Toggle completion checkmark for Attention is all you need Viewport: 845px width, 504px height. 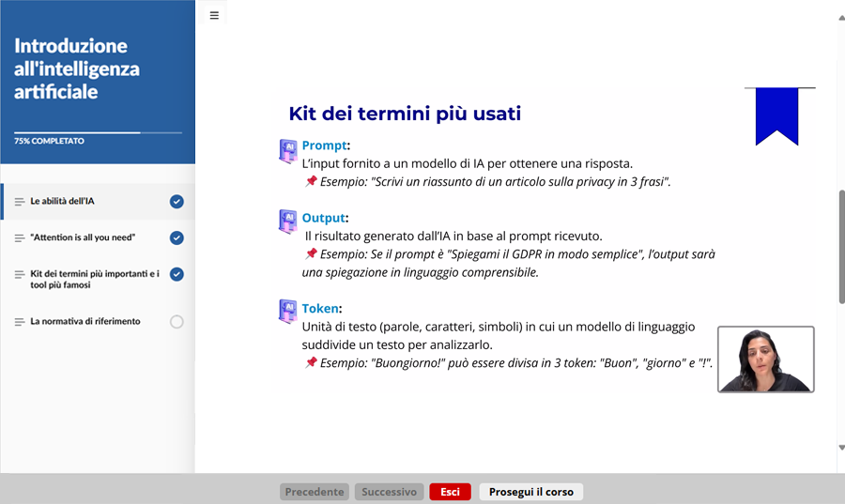(177, 238)
